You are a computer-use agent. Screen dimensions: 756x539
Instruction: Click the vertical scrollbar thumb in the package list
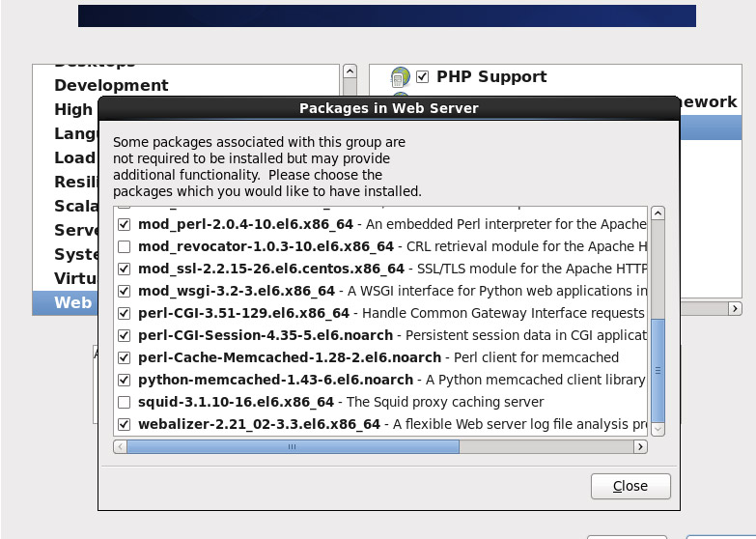point(658,371)
